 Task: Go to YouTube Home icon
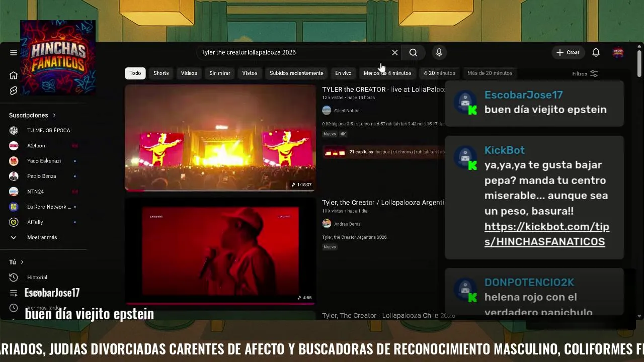point(14,75)
